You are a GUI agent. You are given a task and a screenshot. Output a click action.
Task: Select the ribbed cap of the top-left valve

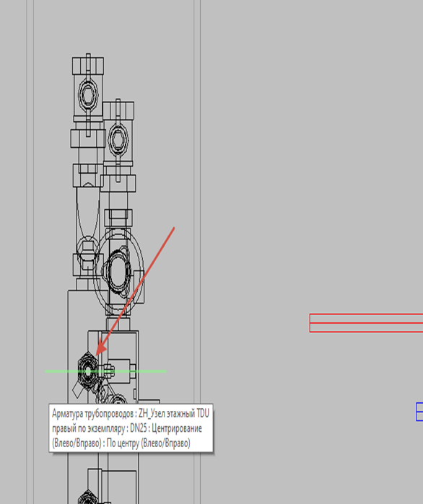88,66
